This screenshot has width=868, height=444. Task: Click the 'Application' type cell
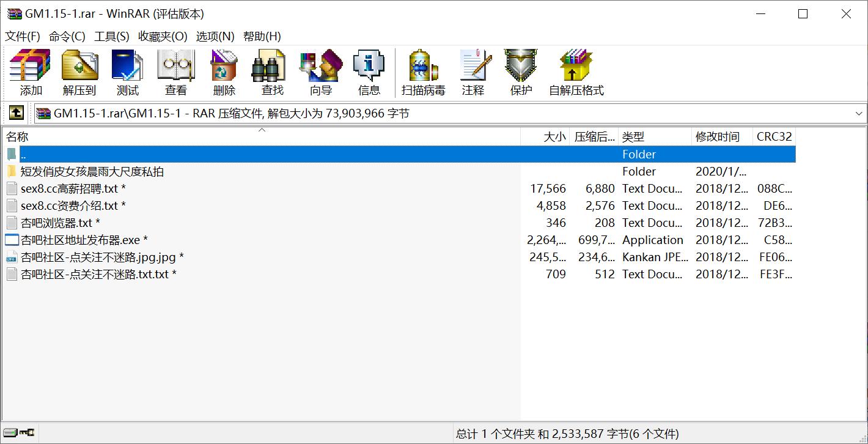(653, 240)
